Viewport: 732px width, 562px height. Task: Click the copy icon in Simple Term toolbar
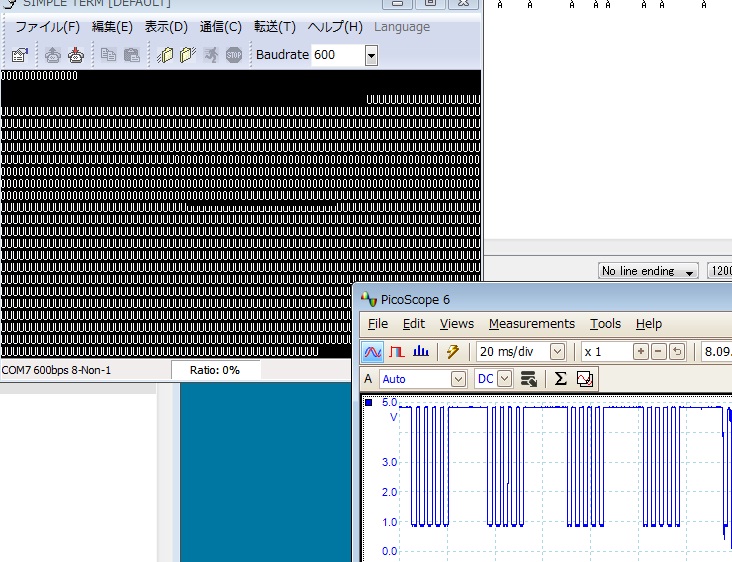coord(108,56)
